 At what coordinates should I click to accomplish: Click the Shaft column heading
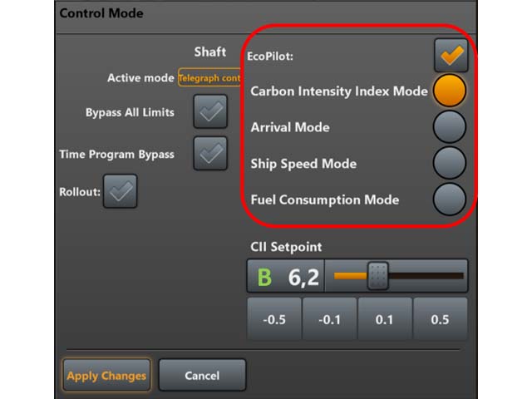(209, 52)
